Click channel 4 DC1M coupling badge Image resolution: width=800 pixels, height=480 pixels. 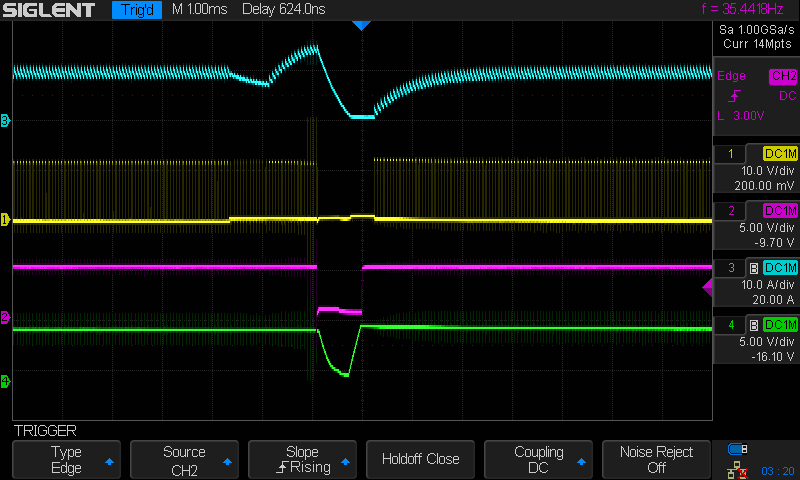click(780, 325)
